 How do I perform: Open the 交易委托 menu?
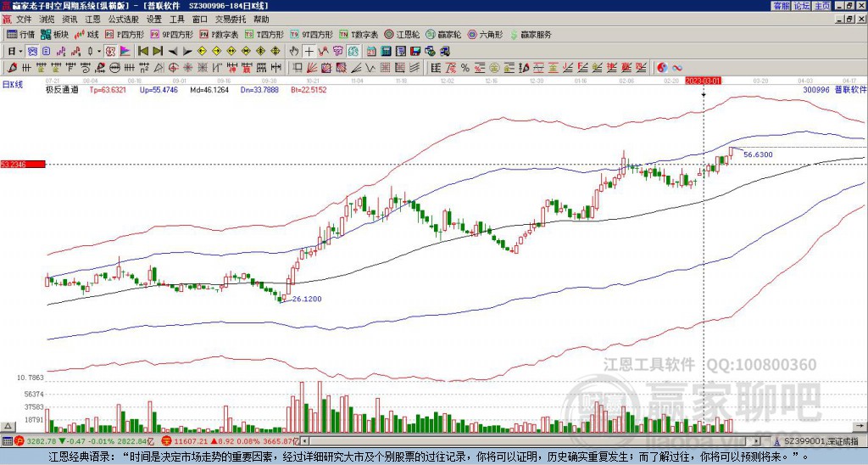tap(231, 20)
